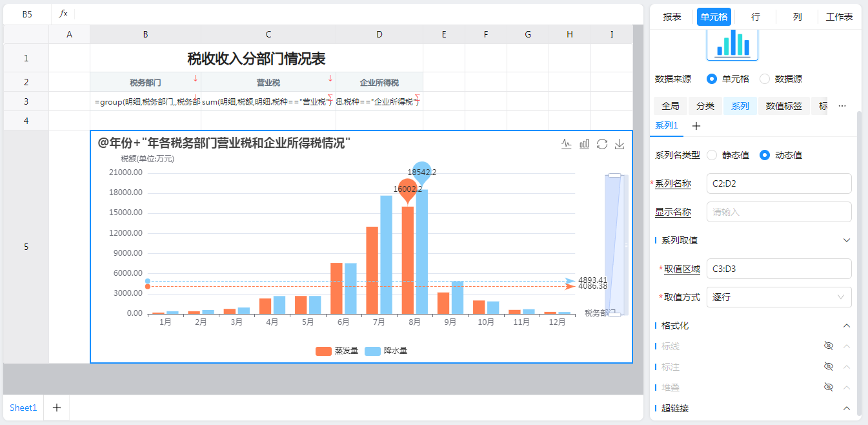This screenshot has width=868, height=425.
Task: Click the chart restore/refresh icon
Action: [602, 144]
